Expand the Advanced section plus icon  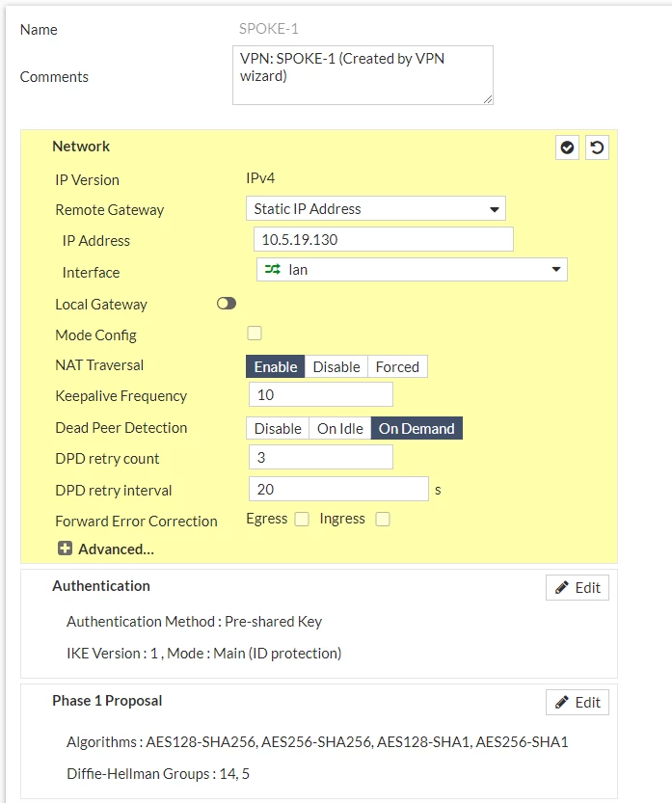(x=65, y=549)
